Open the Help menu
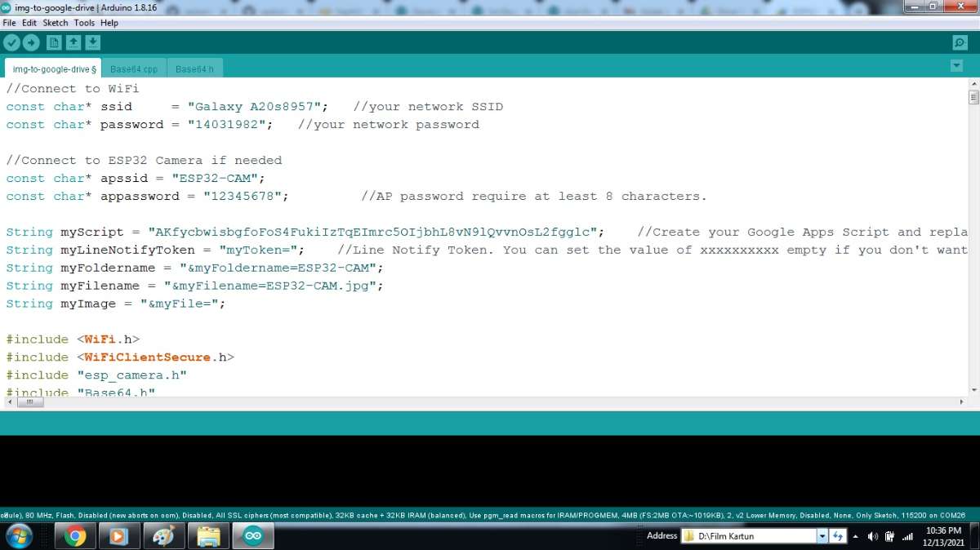 pos(109,23)
